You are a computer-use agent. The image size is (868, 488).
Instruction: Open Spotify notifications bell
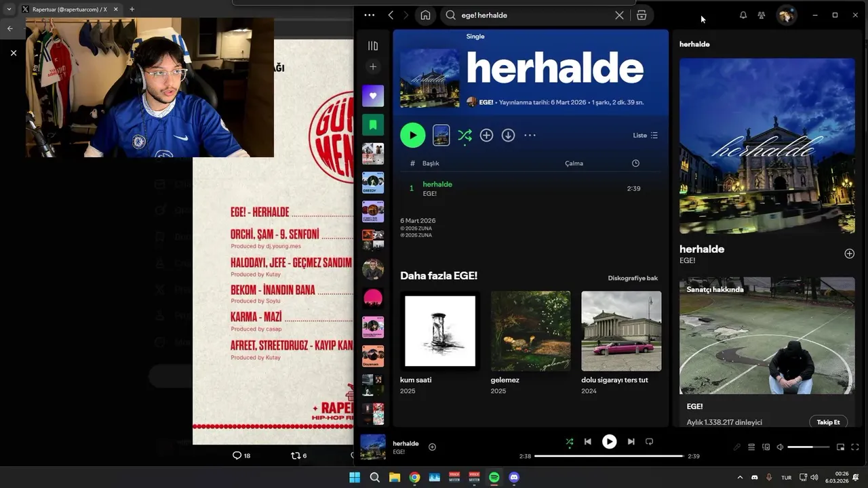(743, 15)
